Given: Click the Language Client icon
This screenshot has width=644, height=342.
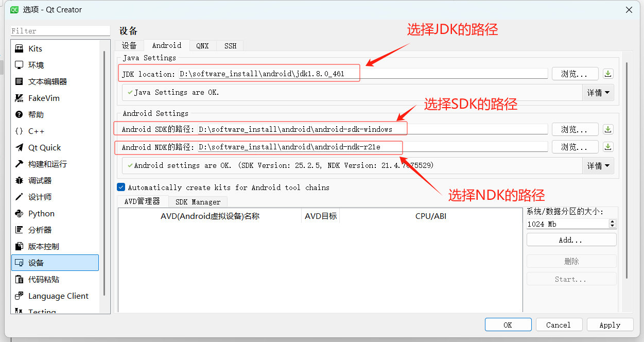Looking at the screenshot, I should [x=19, y=296].
